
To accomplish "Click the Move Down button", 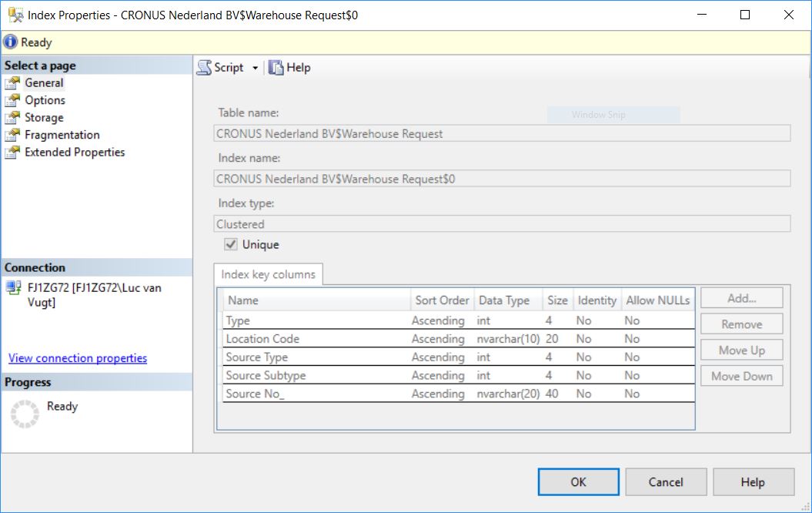I will click(741, 376).
